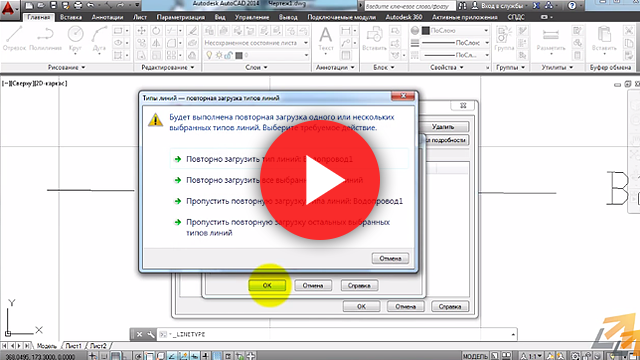The image size is (640, 360).
Task: Open the Несохраненное состояние листа dropdown
Action: [x=256, y=43]
